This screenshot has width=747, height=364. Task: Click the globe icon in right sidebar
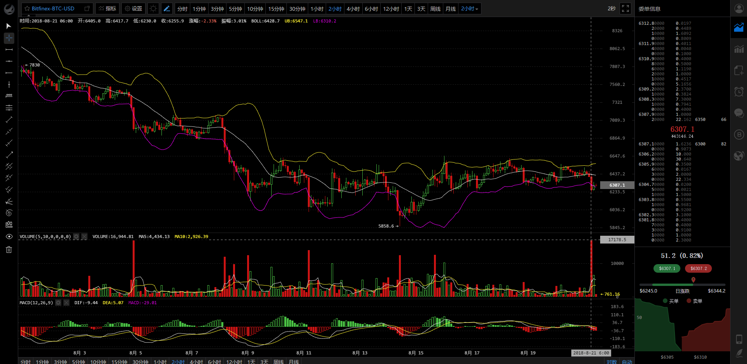(x=739, y=155)
